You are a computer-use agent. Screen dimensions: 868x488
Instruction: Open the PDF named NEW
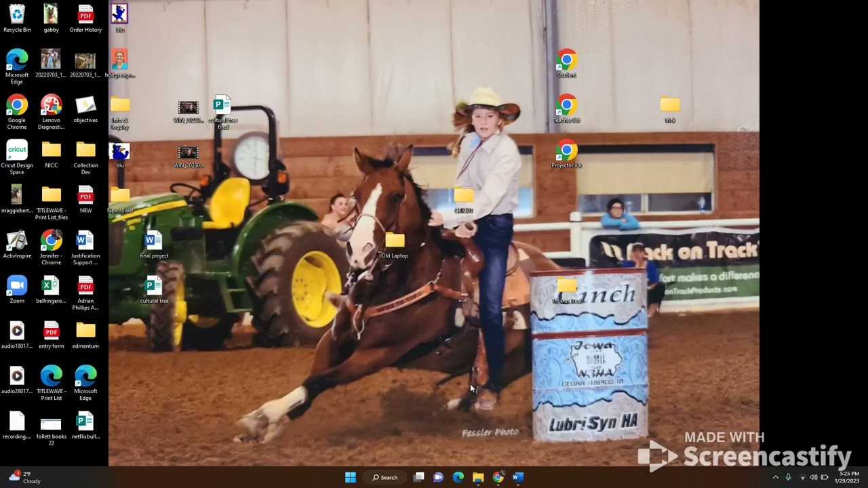pos(85,199)
